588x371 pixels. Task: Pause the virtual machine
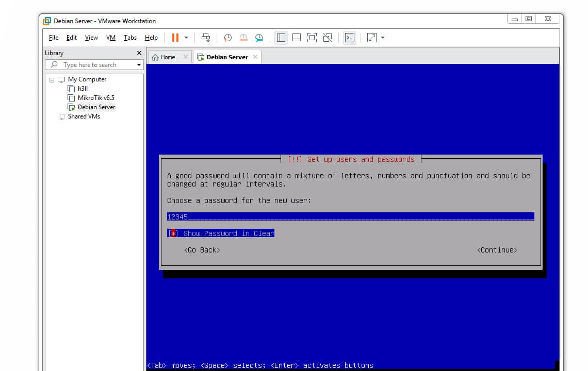click(175, 38)
